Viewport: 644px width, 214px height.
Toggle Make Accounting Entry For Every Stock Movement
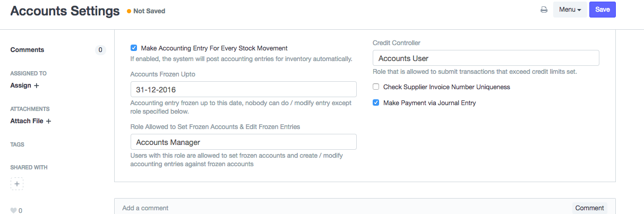coord(134,48)
